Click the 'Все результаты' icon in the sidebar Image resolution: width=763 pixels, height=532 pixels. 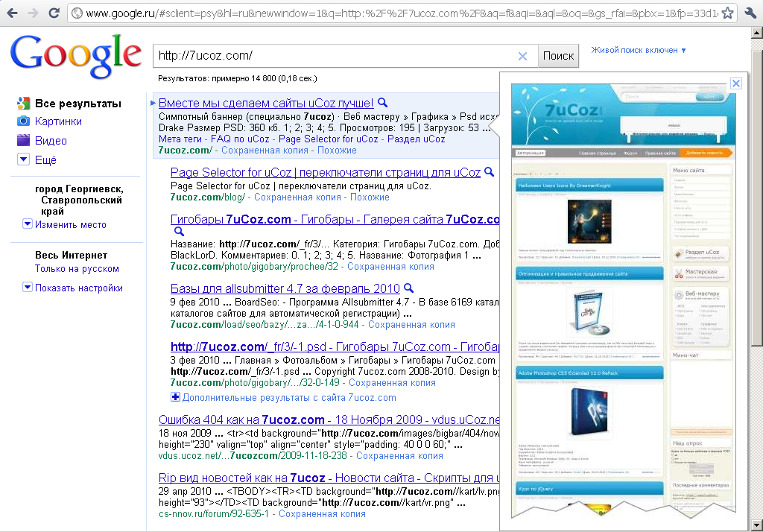(x=23, y=103)
